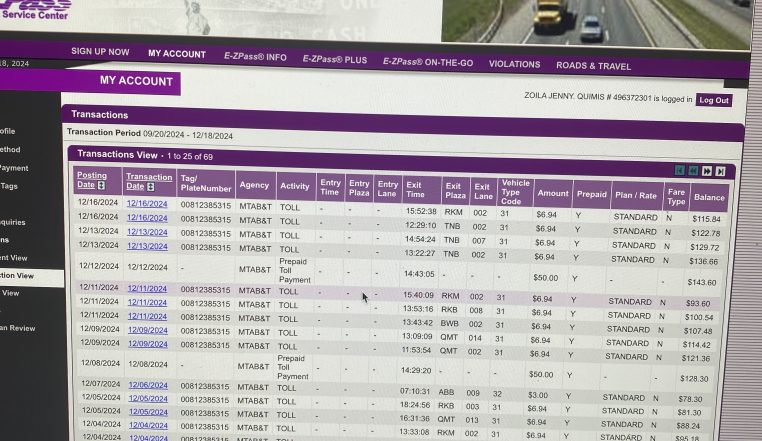Viewport: 762px width, 441px height.
Task: Click the E-ZPass Service Center logo
Action: point(35,10)
